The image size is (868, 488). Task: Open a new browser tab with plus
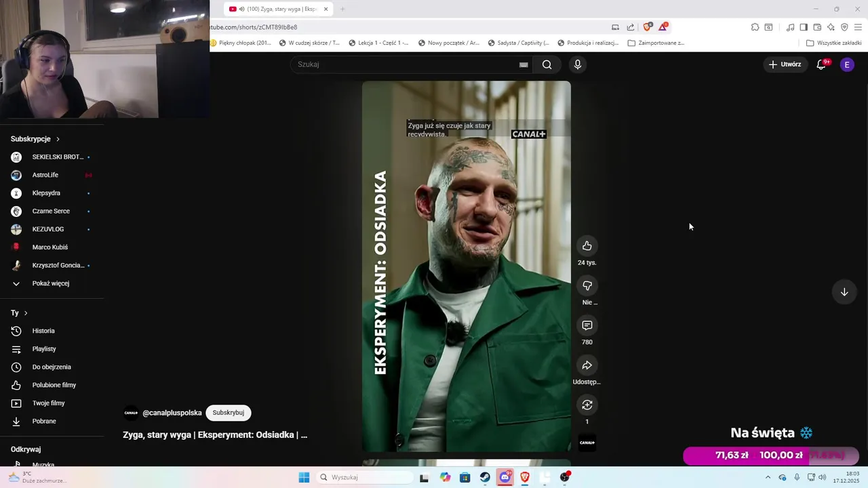coord(342,9)
